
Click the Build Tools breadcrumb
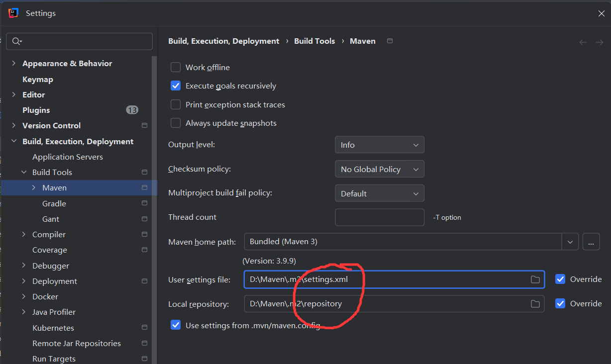tap(314, 41)
